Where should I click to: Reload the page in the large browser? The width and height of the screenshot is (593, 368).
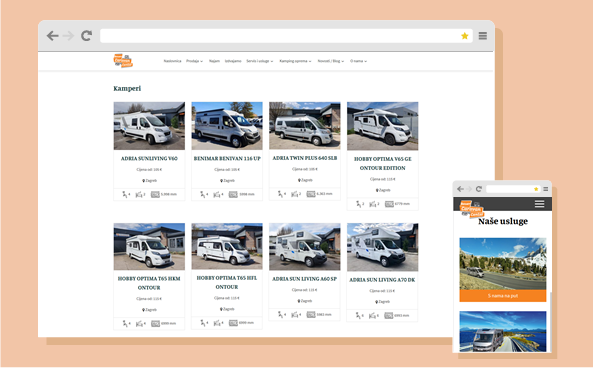point(87,36)
